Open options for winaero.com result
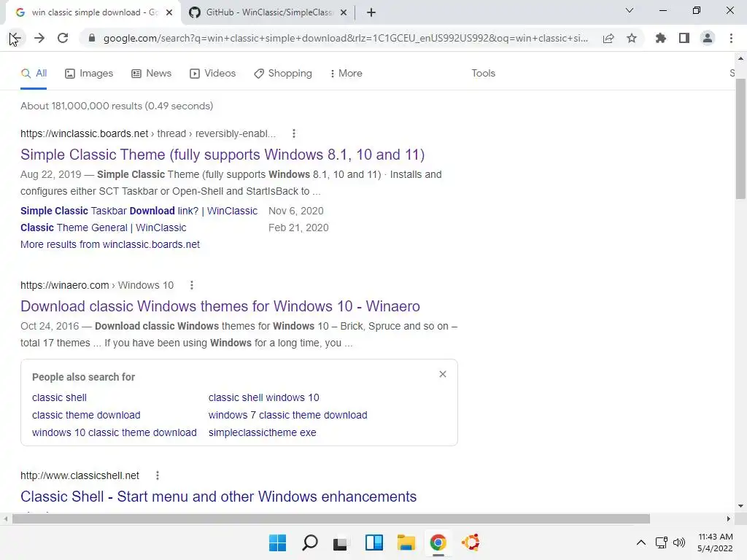The width and height of the screenshot is (747, 560). pyautogui.click(x=192, y=285)
